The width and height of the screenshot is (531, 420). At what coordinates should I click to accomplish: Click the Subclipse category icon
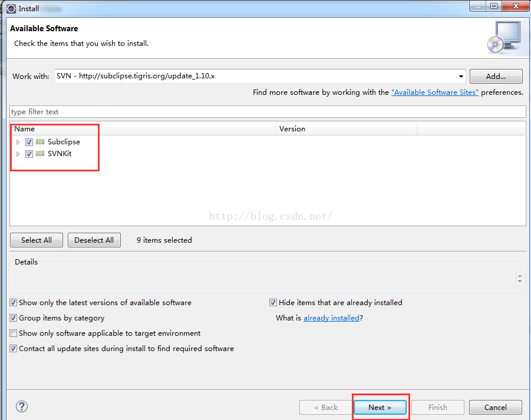pos(40,142)
